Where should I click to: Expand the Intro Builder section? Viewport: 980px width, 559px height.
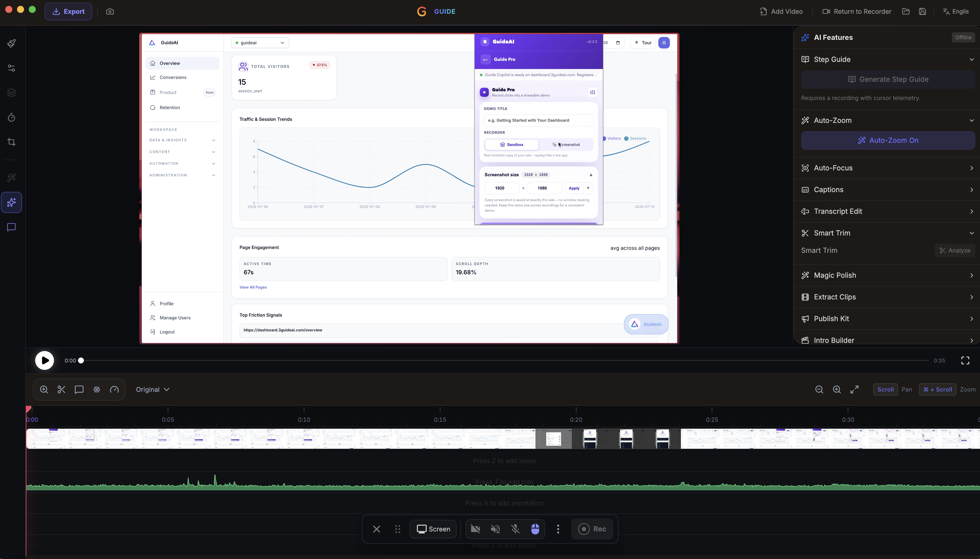(888, 341)
